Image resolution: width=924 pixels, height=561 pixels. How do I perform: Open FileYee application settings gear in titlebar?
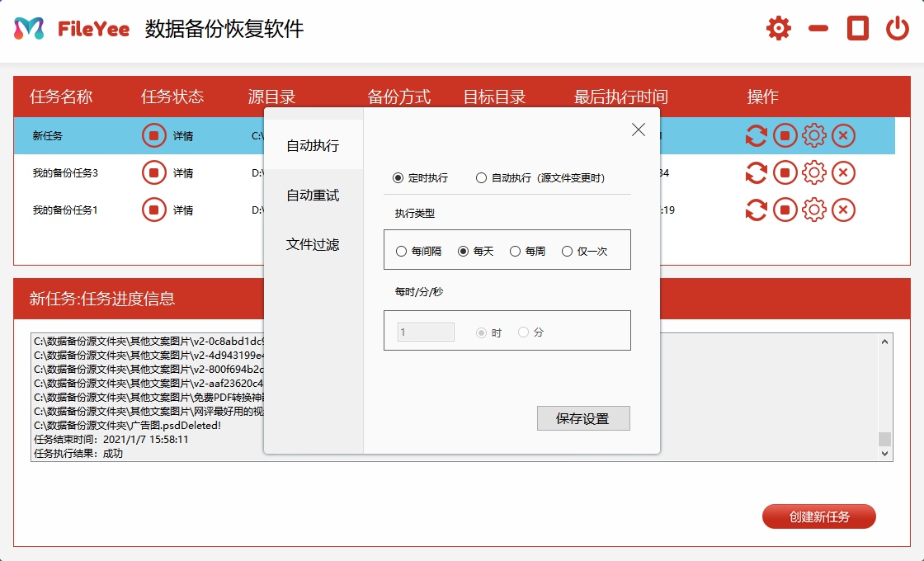(x=778, y=27)
